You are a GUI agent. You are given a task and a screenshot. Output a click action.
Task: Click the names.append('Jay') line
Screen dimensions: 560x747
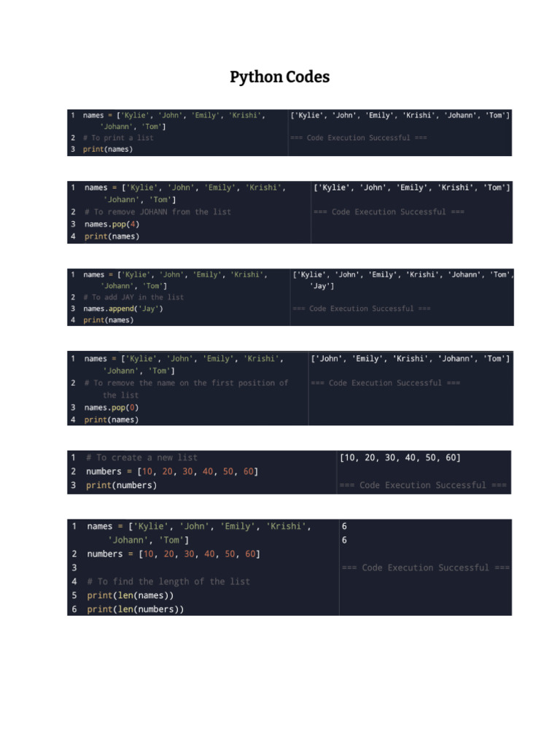point(122,309)
